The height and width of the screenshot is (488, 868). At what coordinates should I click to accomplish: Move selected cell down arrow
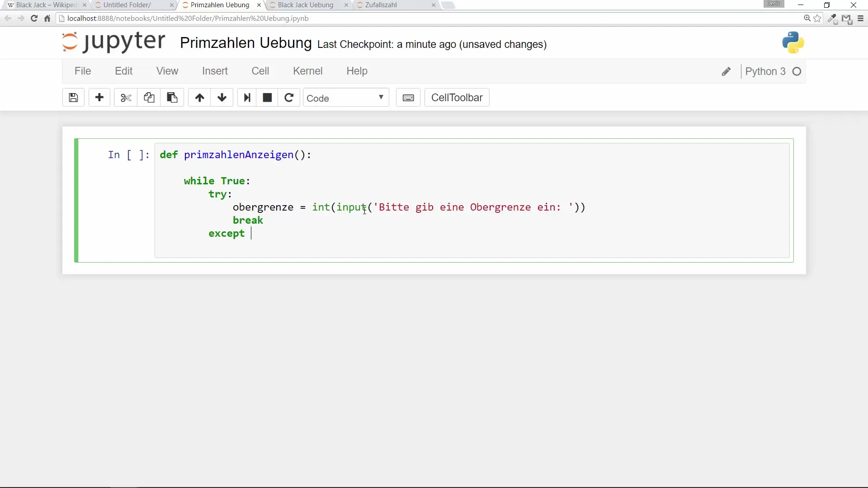tap(222, 98)
